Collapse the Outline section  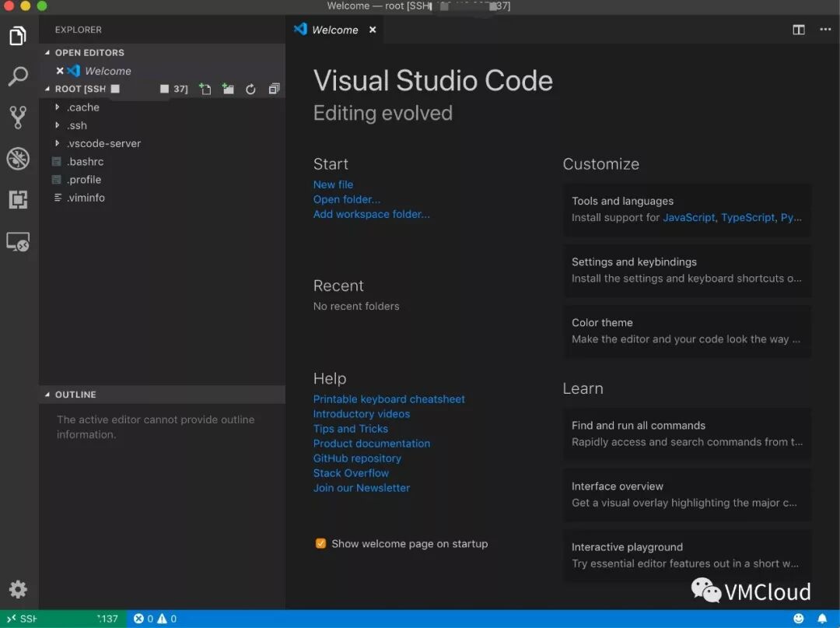coord(47,395)
